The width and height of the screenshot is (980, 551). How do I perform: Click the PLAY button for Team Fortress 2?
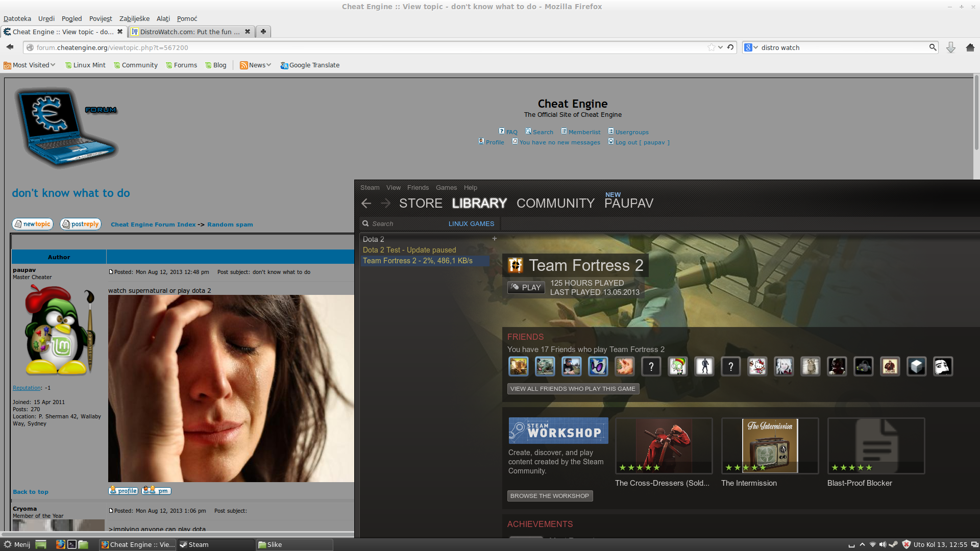click(x=526, y=287)
